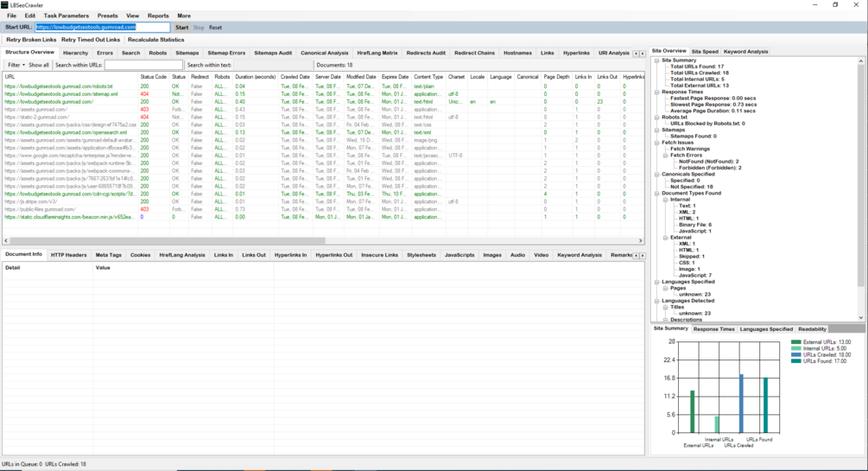Click the URL grid horizontal scroll right arrow

coord(641,240)
